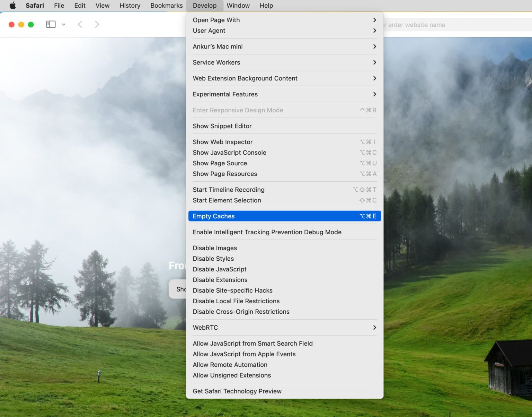Toggle Disable Local File Restrictions
The image size is (532, 417).
(285, 301)
